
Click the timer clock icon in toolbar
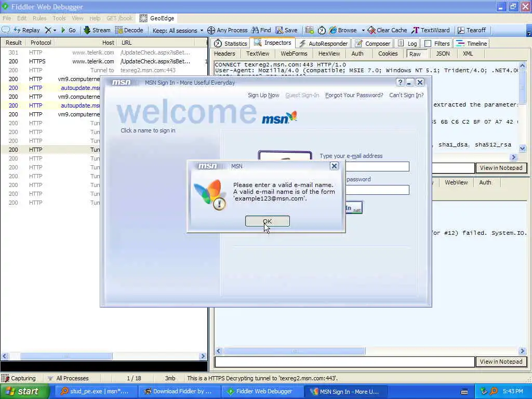(322, 30)
